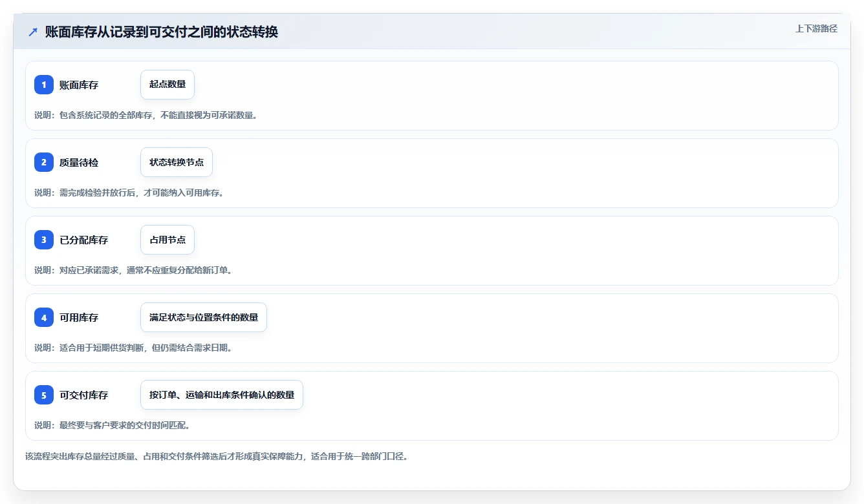
Task: Select step number badge 5
Action: pyautogui.click(x=44, y=395)
